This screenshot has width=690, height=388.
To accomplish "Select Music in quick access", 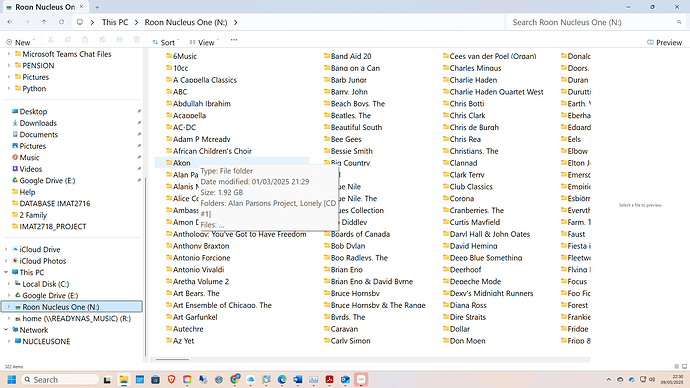I will click(x=29, y=157).
